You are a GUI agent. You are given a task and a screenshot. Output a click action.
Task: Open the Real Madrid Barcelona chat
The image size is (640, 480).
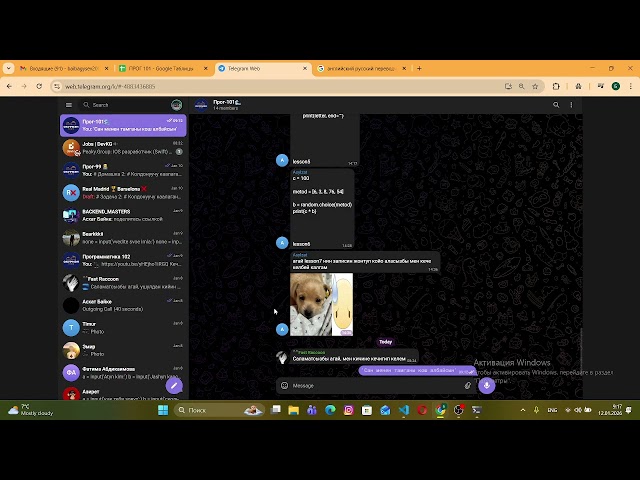(x=122, y=191)
